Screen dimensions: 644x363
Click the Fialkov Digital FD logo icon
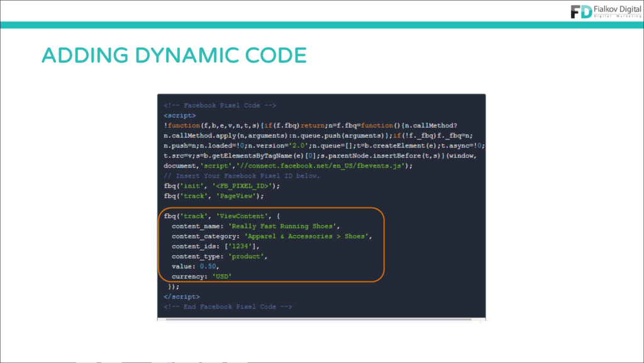coord(581,11)
